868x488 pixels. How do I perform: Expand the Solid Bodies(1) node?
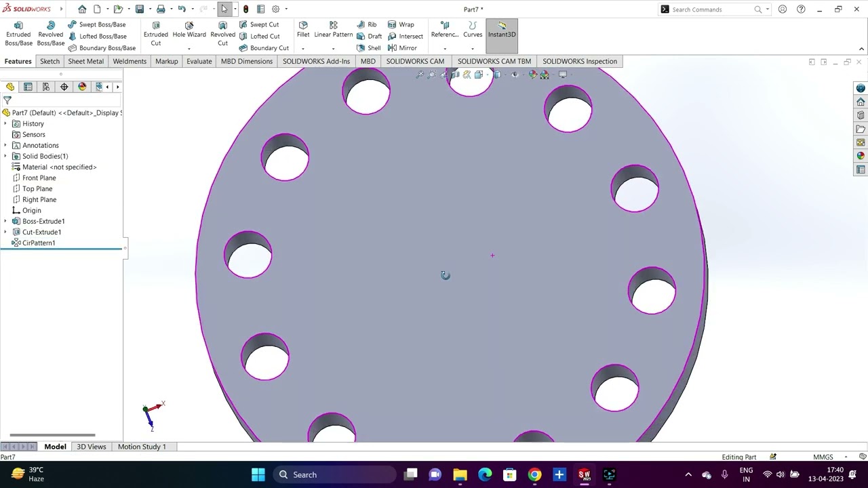(5, 156)
